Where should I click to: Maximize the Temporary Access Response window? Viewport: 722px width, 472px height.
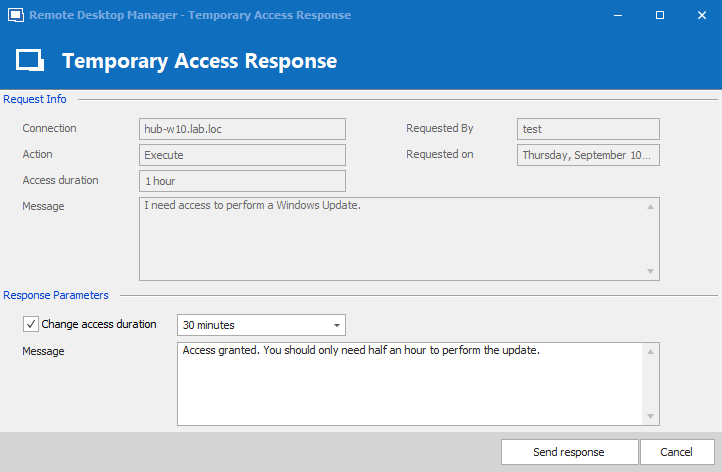[x=660, y=16]
